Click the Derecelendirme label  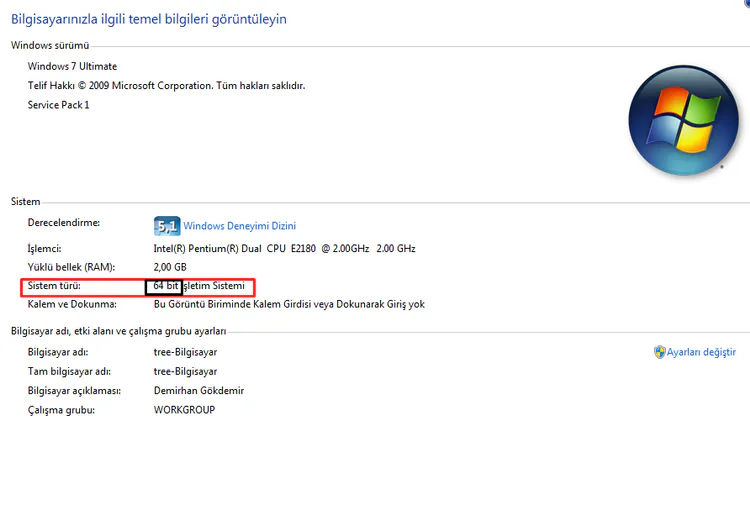[64, 223]
